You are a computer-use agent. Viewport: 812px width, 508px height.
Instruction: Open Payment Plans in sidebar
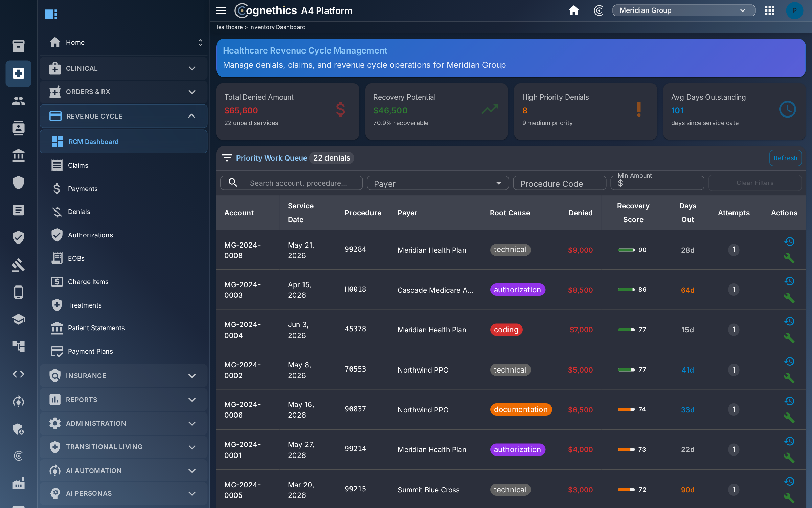click(123, 351)
